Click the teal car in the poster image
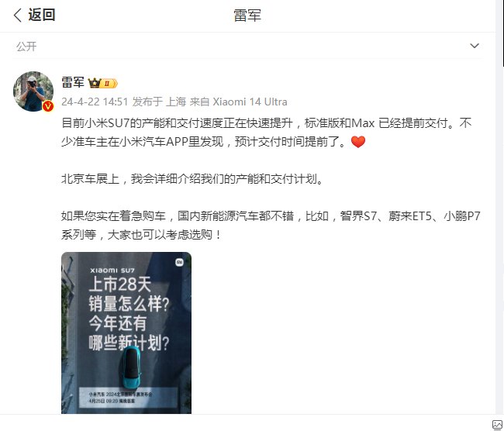 tap(131, 367)
